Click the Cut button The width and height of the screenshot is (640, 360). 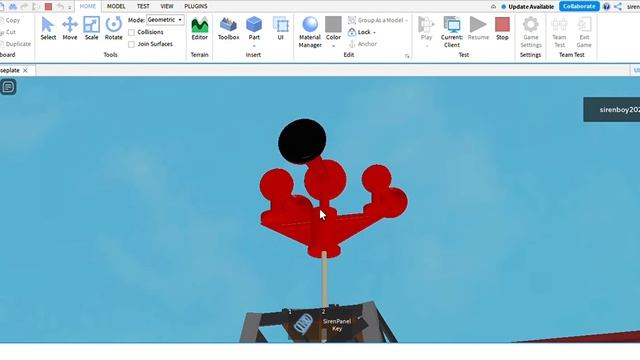point(8,32)
